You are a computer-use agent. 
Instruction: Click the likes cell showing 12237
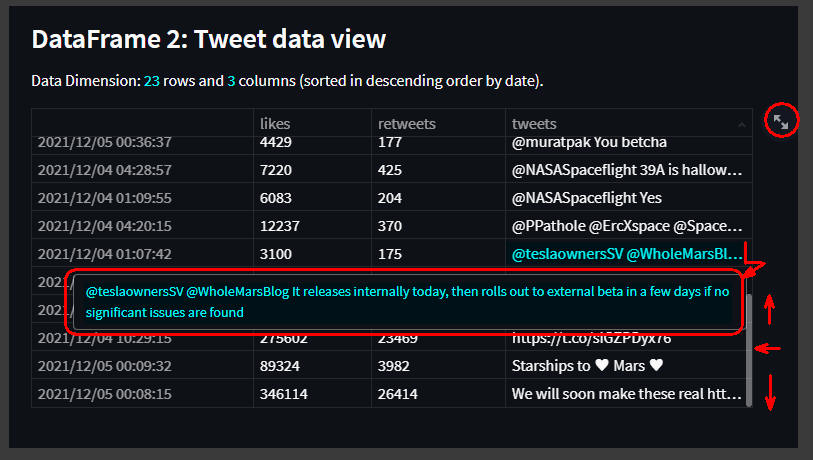coord(312,226)
